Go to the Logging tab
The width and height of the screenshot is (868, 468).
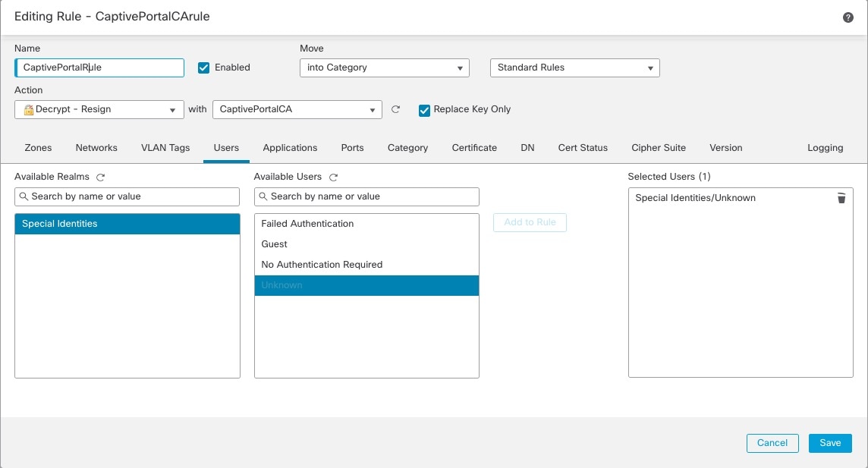pyautogui.click(x=826, y=148)
